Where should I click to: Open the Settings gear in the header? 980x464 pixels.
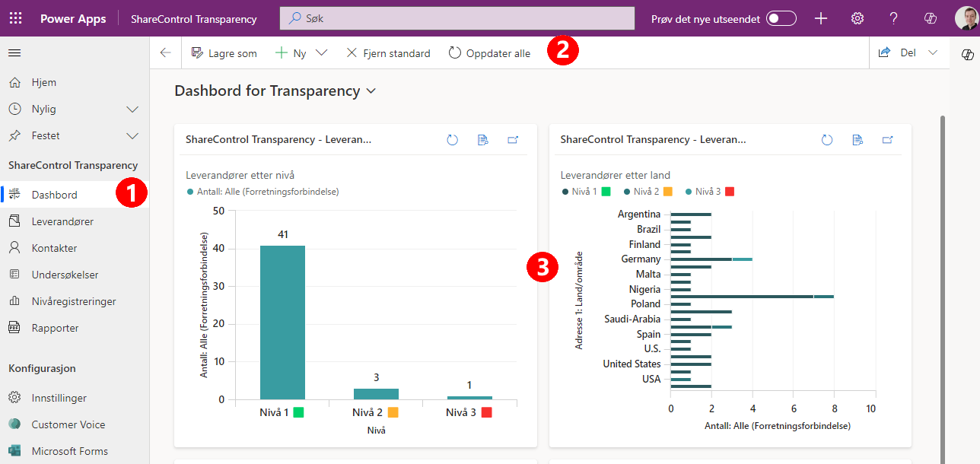(857, 18)
